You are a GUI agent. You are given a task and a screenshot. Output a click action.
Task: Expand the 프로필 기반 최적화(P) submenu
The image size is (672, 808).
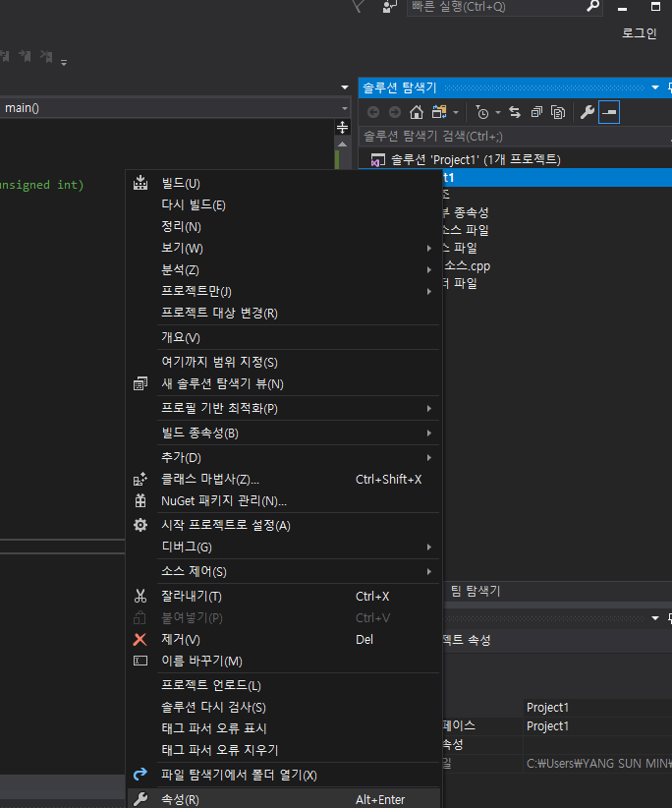tap(429, 409)
